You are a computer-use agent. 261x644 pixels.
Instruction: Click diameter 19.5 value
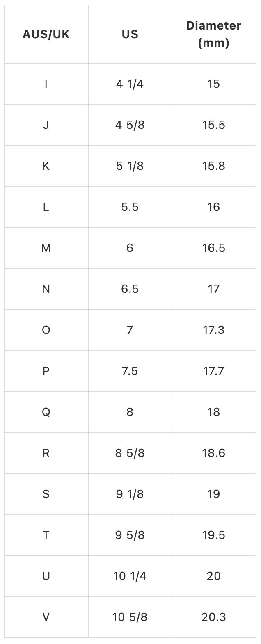(x=213, y=535)
